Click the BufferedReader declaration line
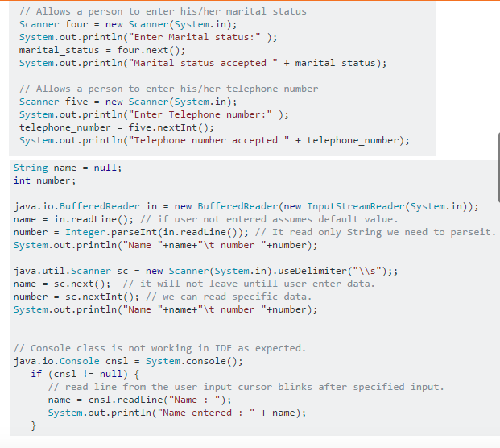The width and height of the screenshot is (500, 448). 246,206
